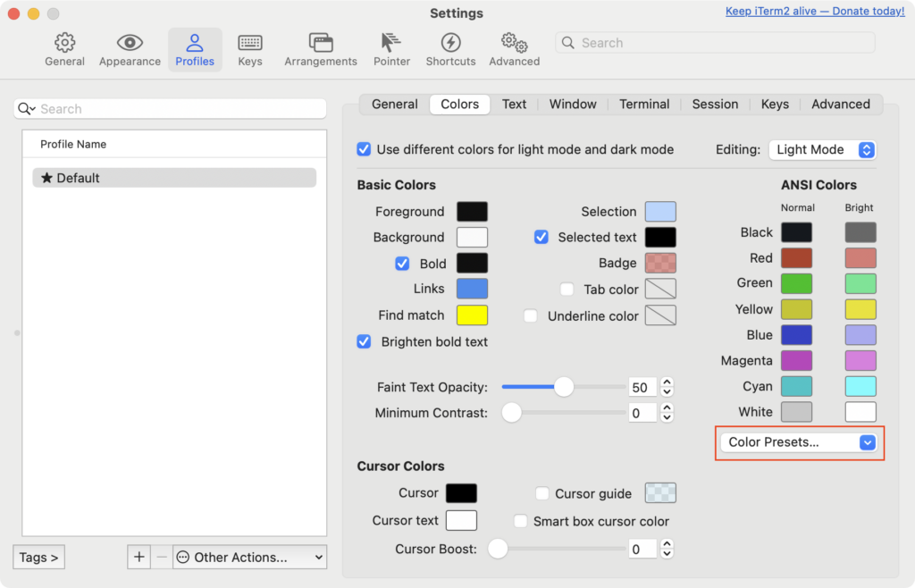The width and height of the screenshot is (915, 588).
Task: Open the Pointer cursor icon
Action: pyautogui.click(x=391, y=43)
